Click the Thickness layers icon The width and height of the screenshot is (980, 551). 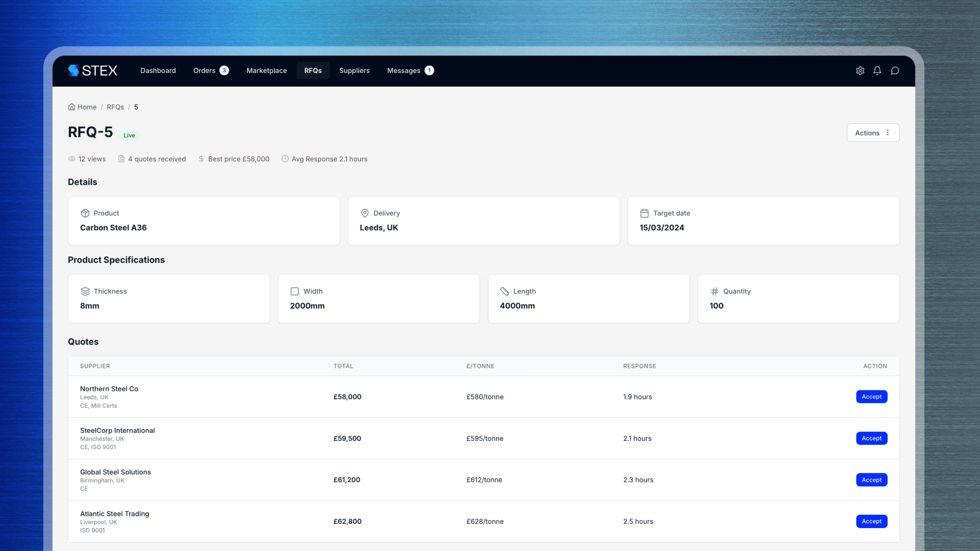(85, 291)
